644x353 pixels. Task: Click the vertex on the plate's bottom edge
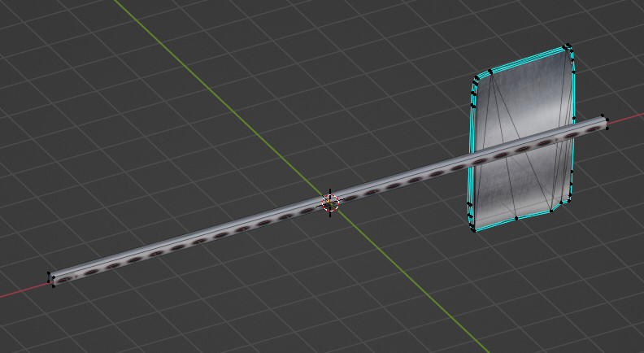516,218
